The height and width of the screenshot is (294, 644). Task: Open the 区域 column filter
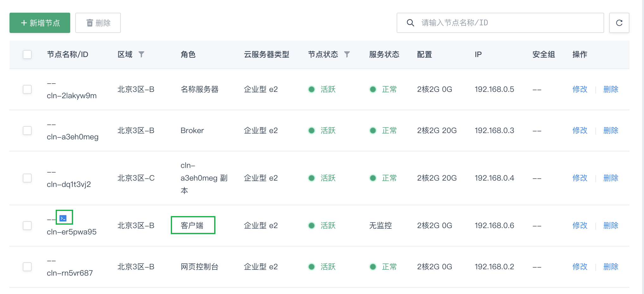coord(142,54)
